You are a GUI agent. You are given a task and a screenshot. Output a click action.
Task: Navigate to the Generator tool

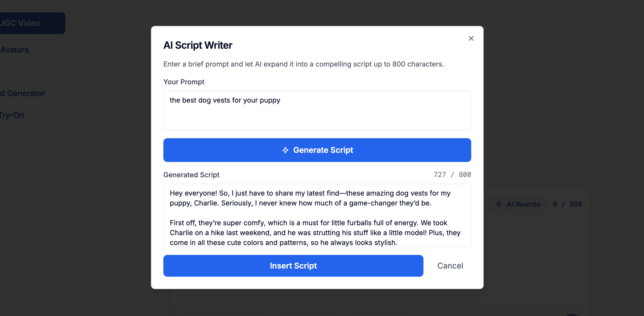pos(23,93)
